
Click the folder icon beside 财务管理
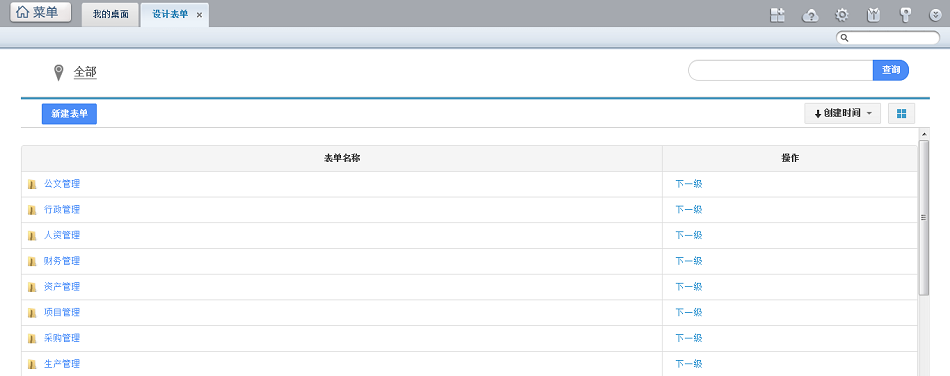tap(32, 262)
